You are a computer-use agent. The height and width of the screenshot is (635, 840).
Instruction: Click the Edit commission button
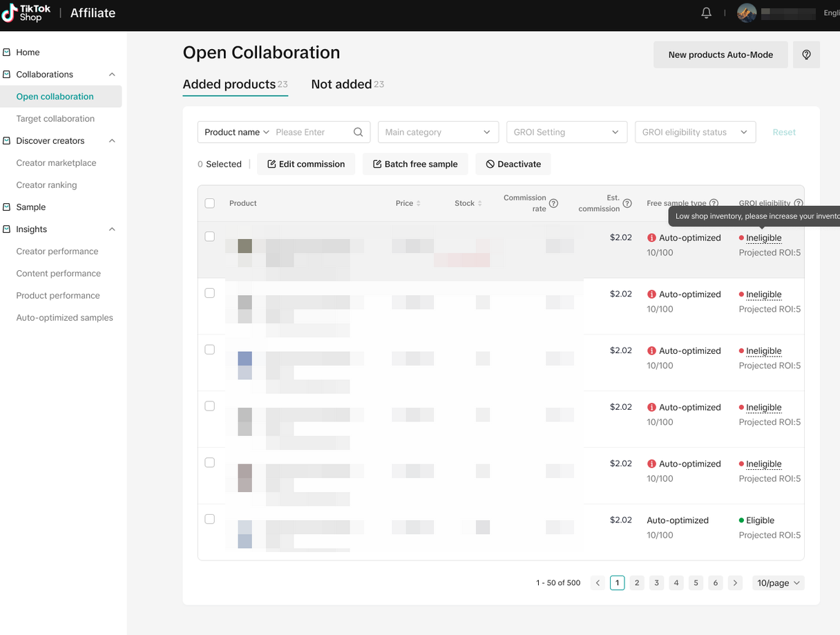306,164
